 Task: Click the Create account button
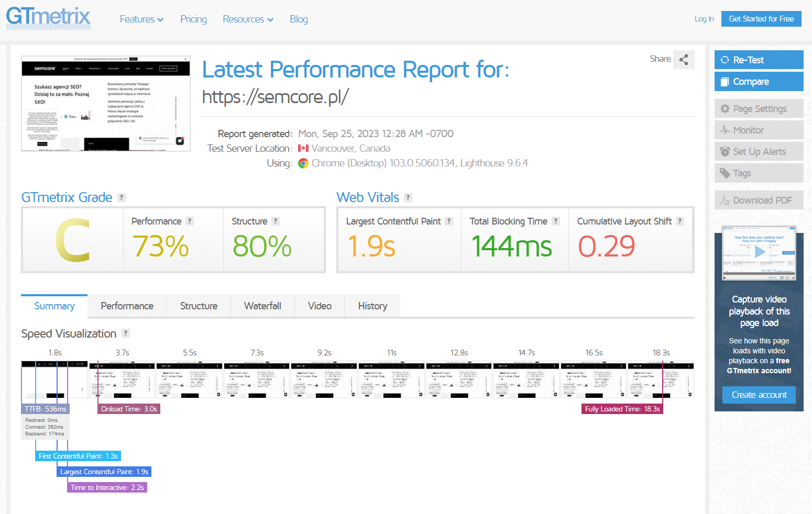tap(759, 395)
